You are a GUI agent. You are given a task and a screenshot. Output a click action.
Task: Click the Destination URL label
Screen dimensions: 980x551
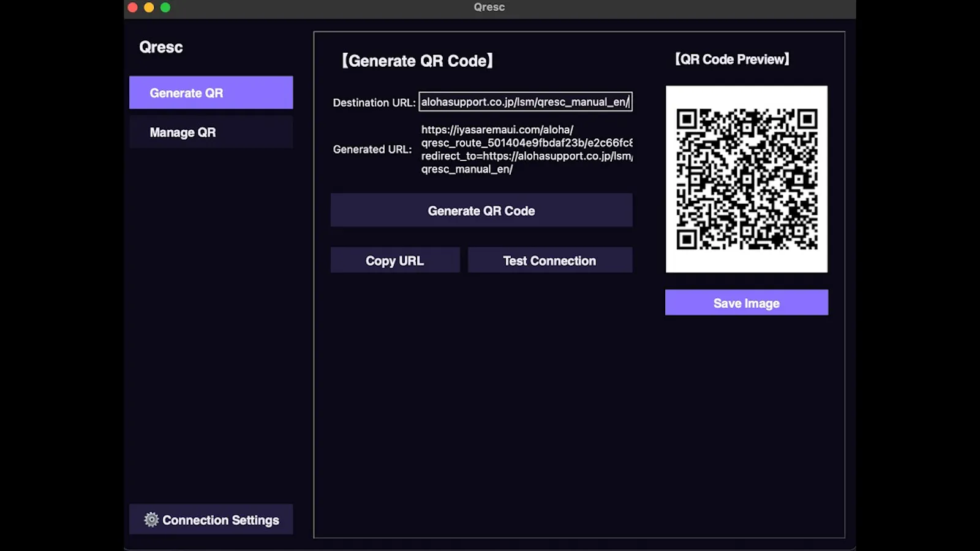click(x=374, y=102)
